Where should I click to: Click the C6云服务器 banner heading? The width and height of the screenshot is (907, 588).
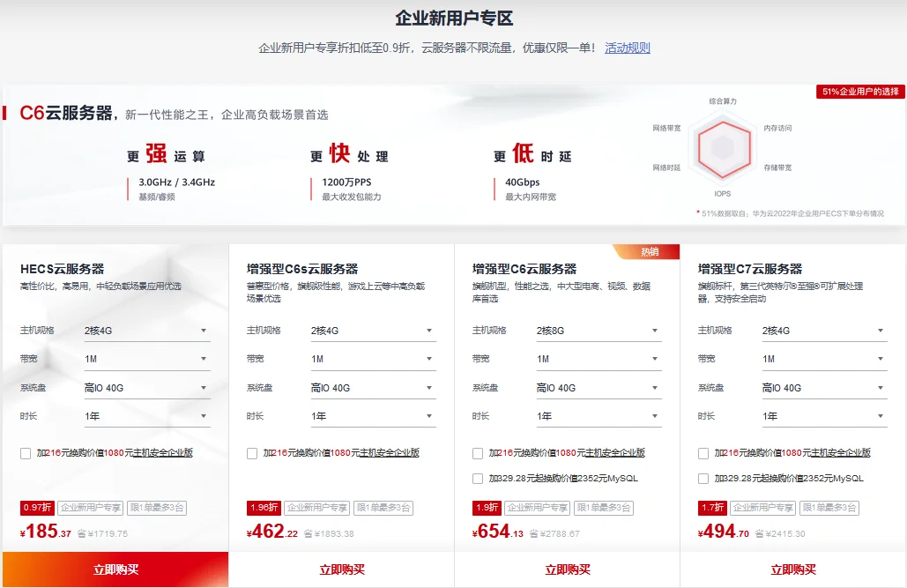[x=67, y=113]
